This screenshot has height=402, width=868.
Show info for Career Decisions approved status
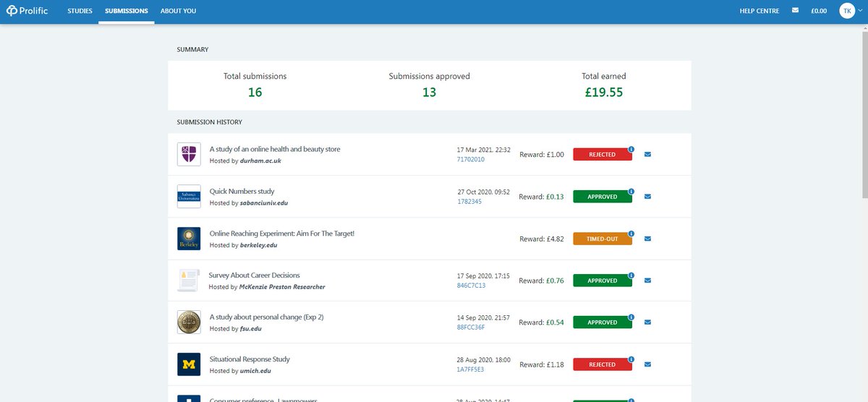tap(631, 275)
